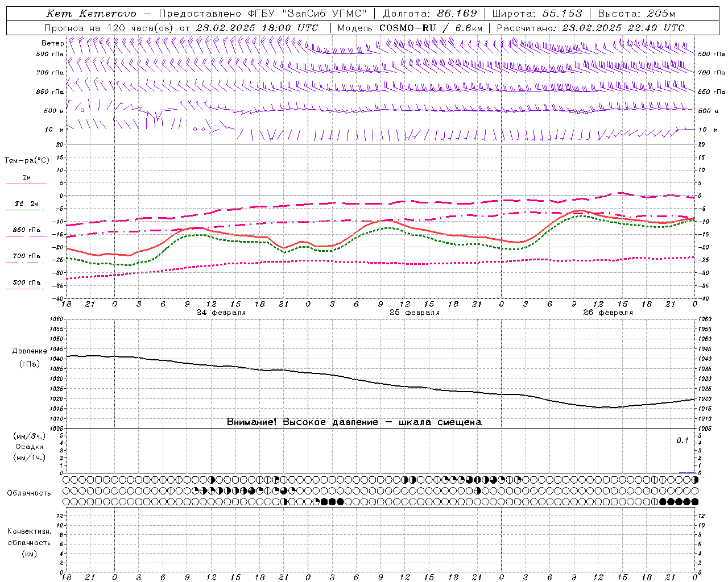The height and width of the screenshot is (582, 728).
Task: Click the Td 2м dew point legend label
Action: [26, 203]
